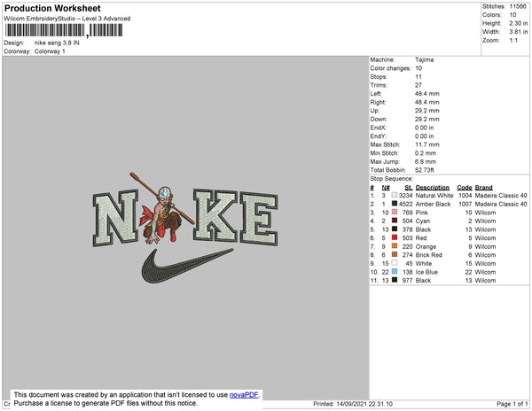Click the Right value 48.4 mm
The height and width of the screenshot is (411, 532).
pyautogui.click(x=427, y=103)
